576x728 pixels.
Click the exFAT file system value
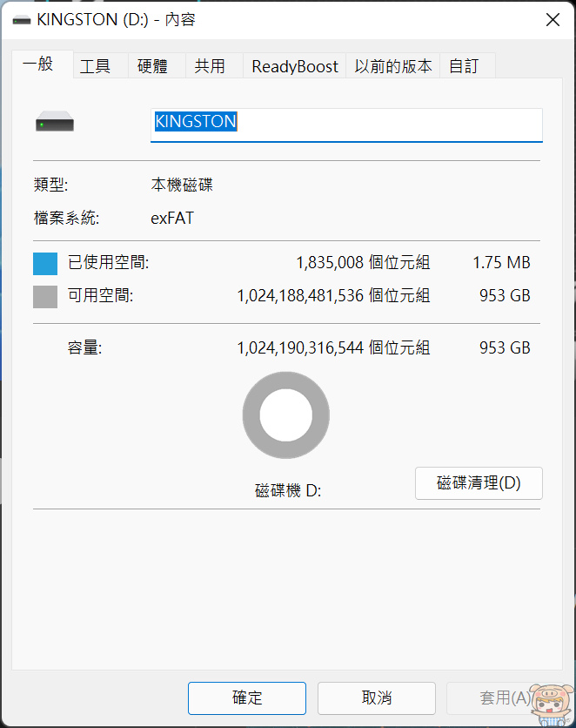point(172,218)
